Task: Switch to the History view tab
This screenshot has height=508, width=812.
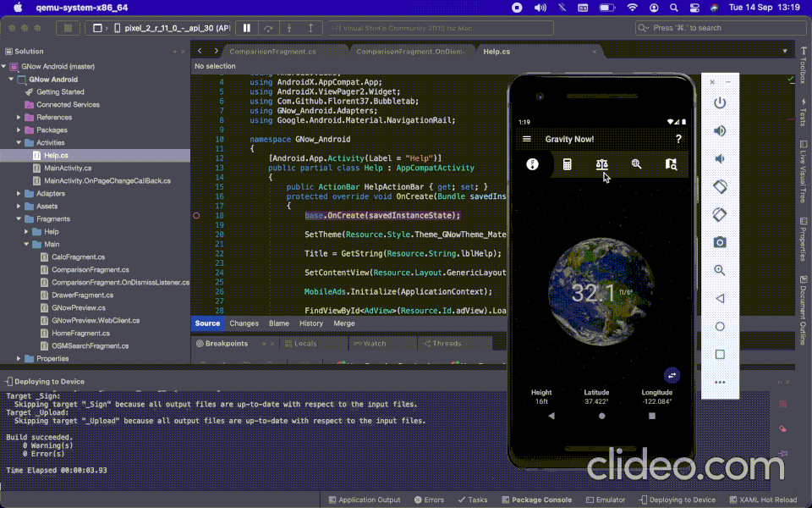Action: pos(311,323)
